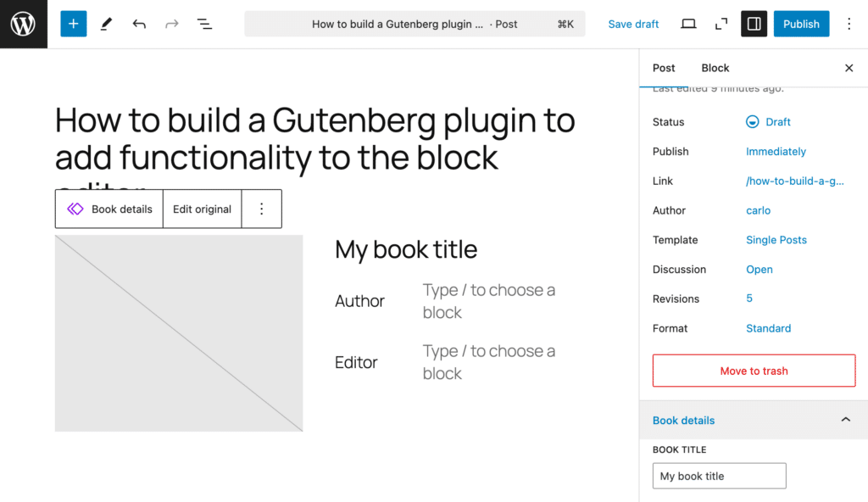The height and width of the screenshot is (502, 868).
Task: Open the Single Posts template selector
Action: 776,240
